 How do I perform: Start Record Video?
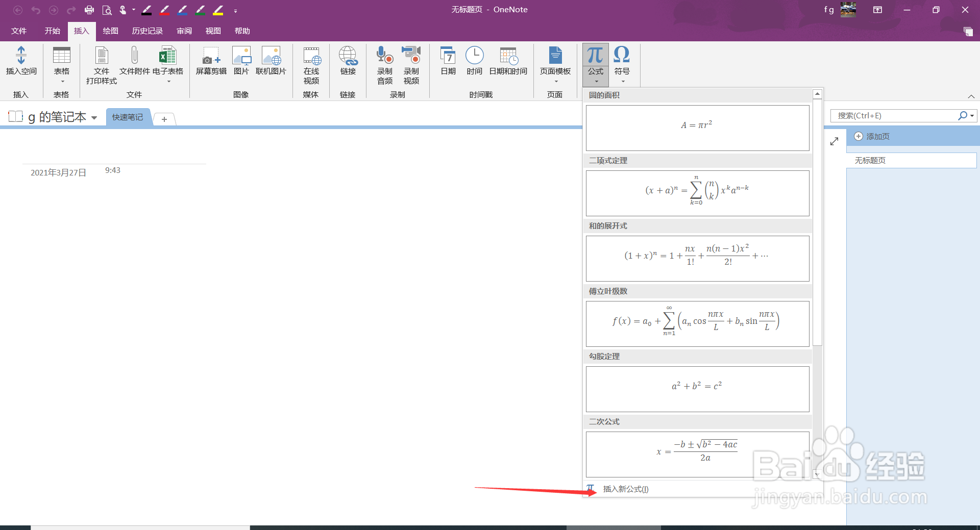(411, 65)
